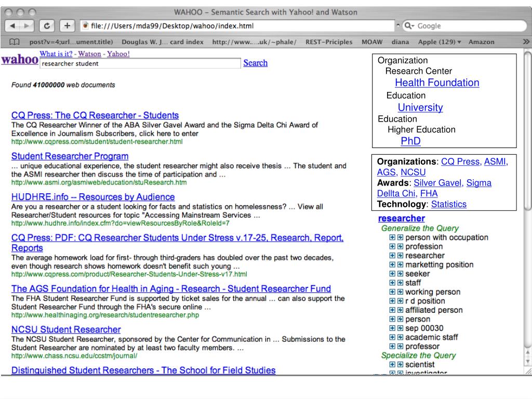Open the 'Watson' header link

click(x=89, y=54)
